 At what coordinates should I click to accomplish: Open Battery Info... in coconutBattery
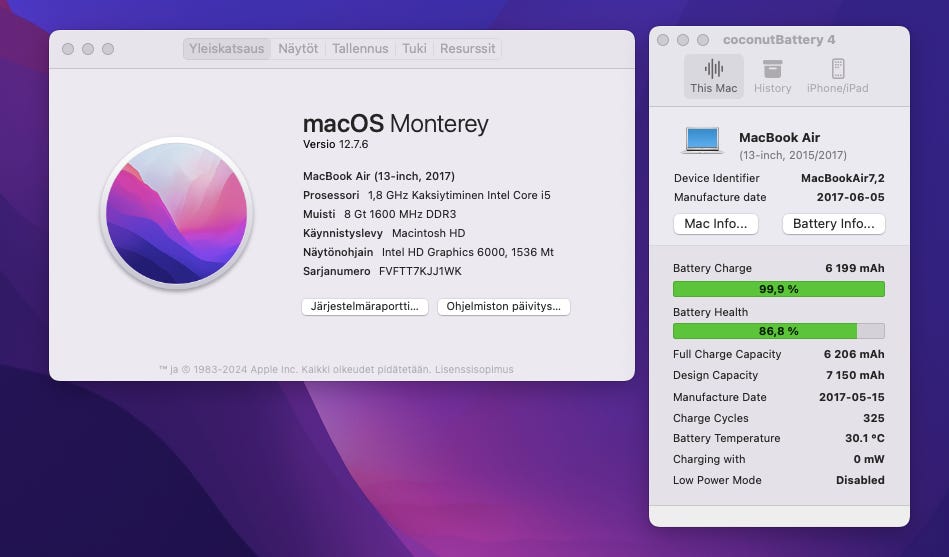(833, 223)
